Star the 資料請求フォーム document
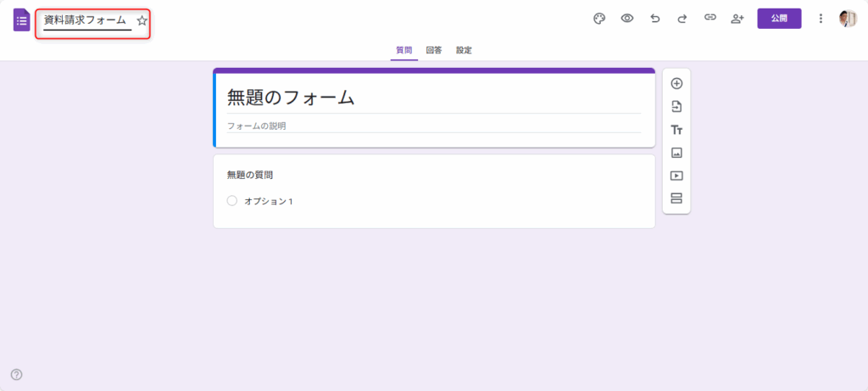The image size is (868, 391). 142,20
